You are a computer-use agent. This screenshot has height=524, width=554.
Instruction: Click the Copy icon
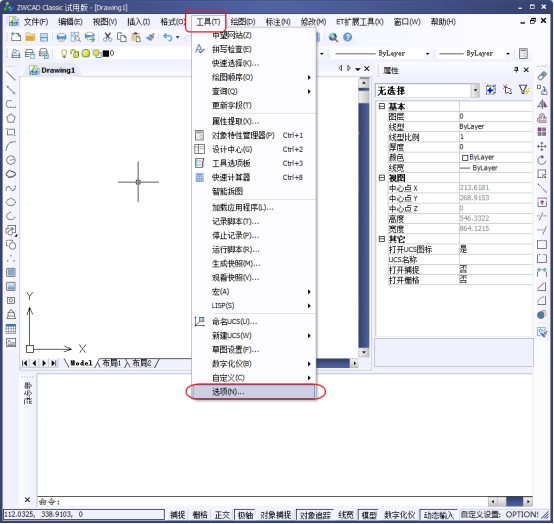122,37
